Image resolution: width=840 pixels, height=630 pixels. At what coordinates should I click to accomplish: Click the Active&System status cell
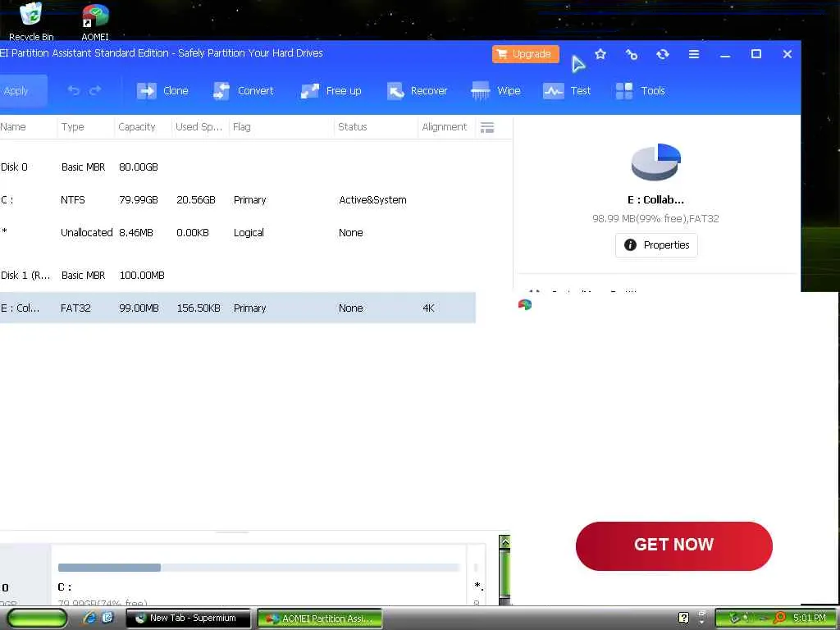click(372, 200)
